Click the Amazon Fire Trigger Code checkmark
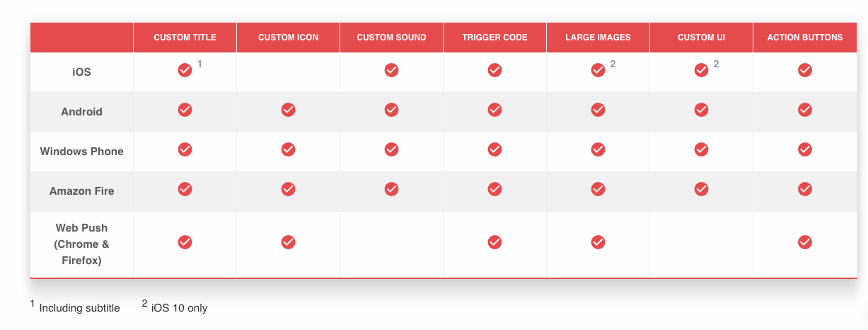The width and height of the screenshot is (868, 330). point(494,189)
